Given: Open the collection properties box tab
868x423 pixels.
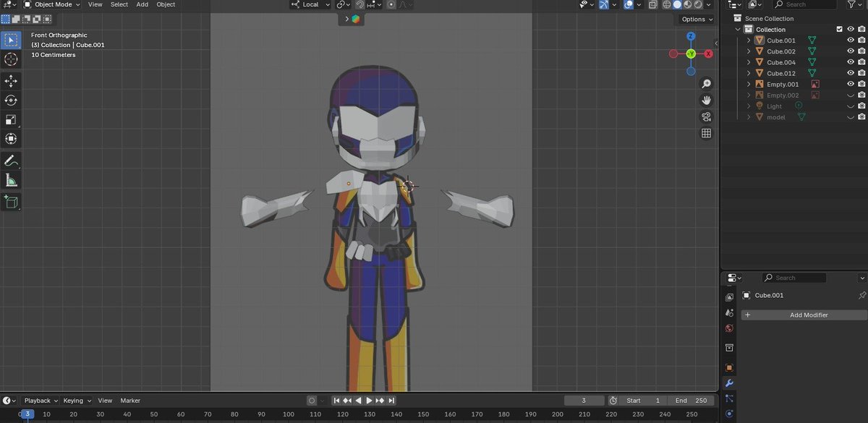Looking at the screenshot, I should pos(729,348).
